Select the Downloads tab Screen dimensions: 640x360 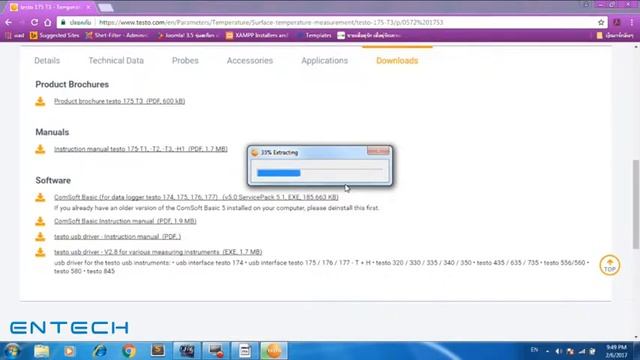point(397,60)
